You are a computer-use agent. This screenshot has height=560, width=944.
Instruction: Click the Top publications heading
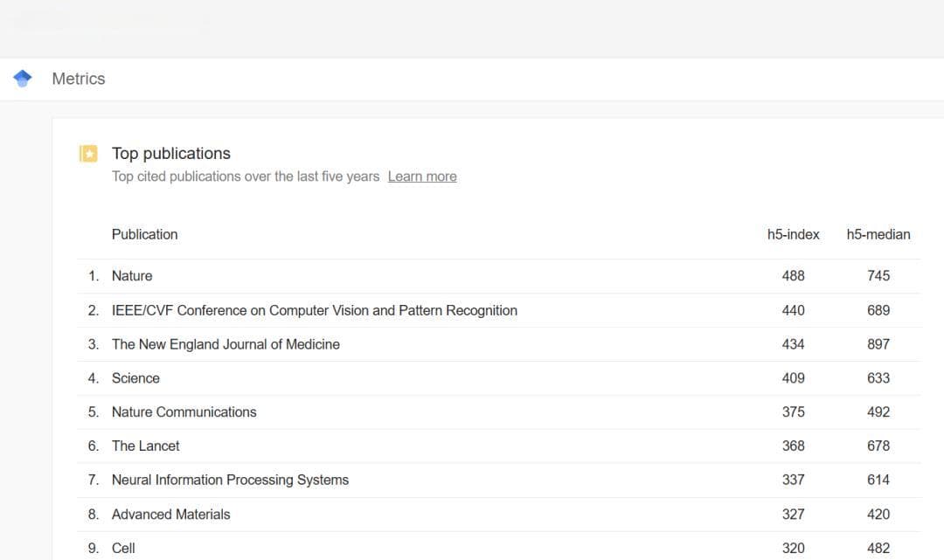pos(171,154)
